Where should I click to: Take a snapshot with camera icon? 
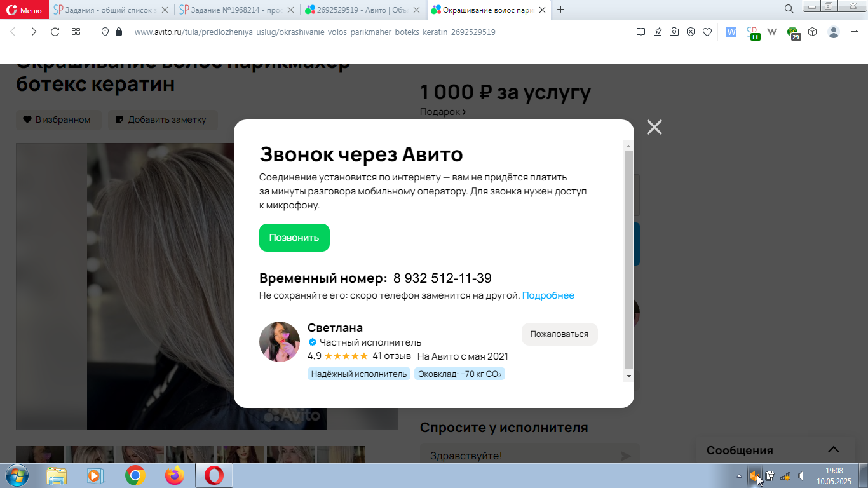[x=674, y=32]
